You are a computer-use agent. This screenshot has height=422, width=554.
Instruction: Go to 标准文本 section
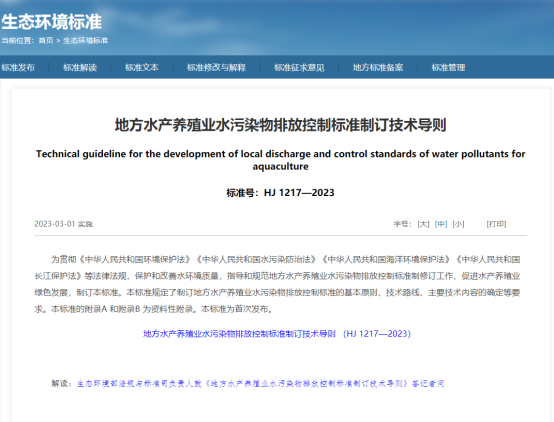[142, 67]
